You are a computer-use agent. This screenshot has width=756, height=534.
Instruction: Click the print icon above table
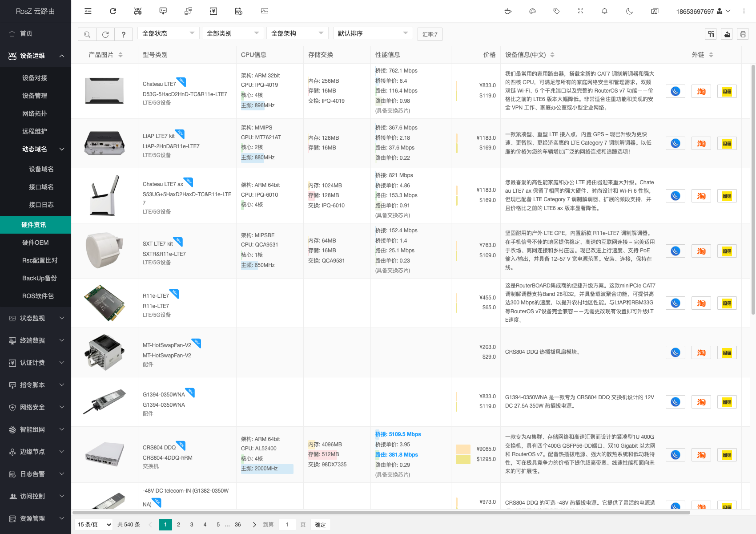(x=743, y=34)
